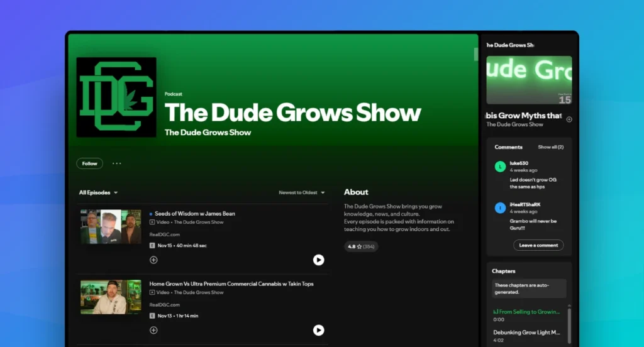Click the Chapters heading
The height and width of the screenshot is (347, 644).
pos(504,271)
